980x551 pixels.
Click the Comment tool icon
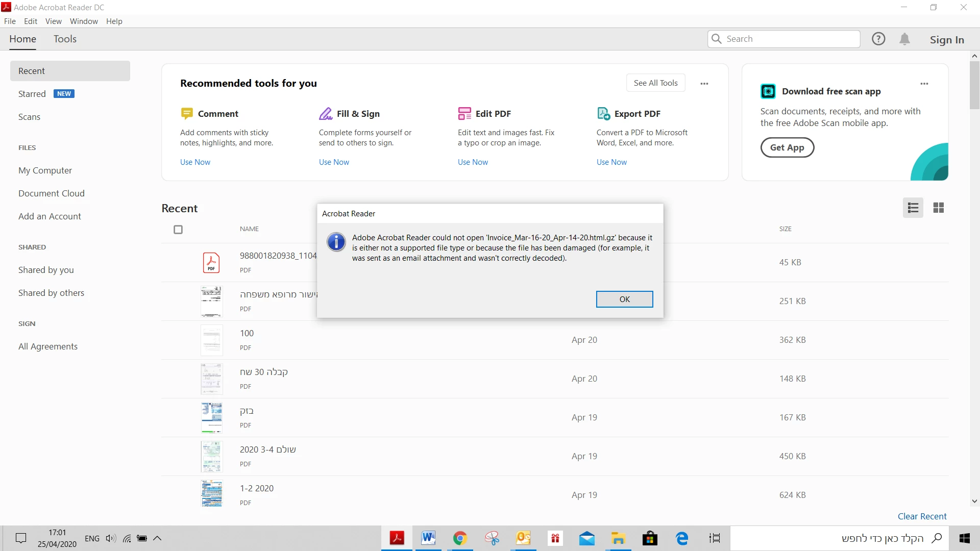coord(187,113)
